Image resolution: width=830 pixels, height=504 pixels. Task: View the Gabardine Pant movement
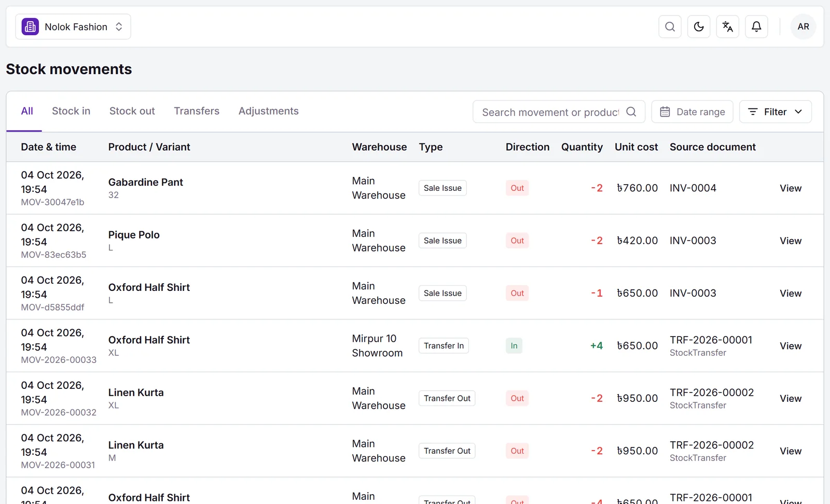(791, 188)
